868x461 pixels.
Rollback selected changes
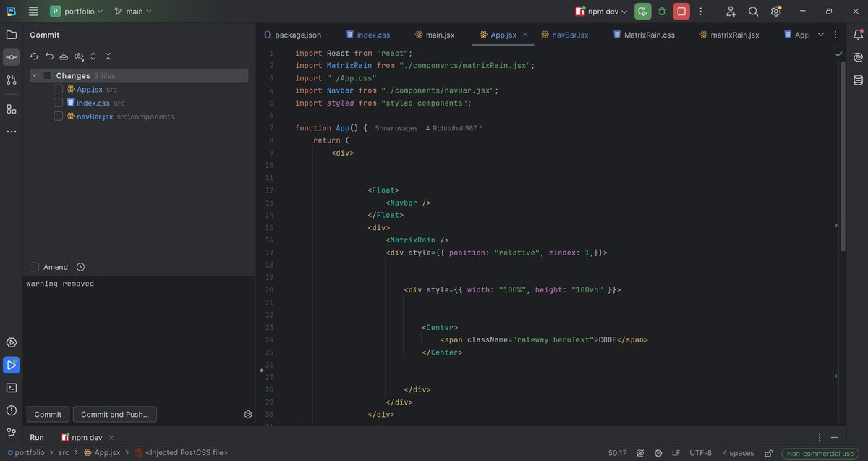(49, 56)
